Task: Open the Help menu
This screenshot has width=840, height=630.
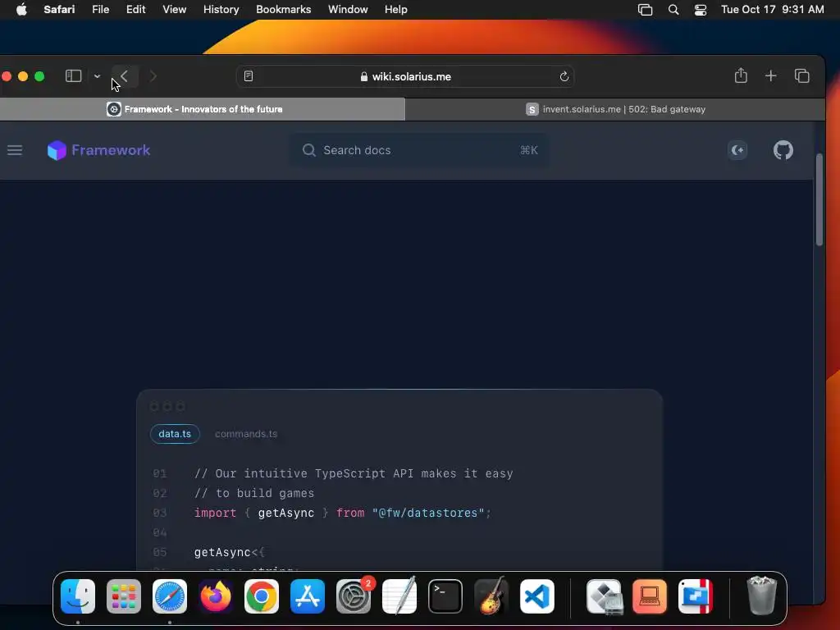Action: tap(396, 10)
